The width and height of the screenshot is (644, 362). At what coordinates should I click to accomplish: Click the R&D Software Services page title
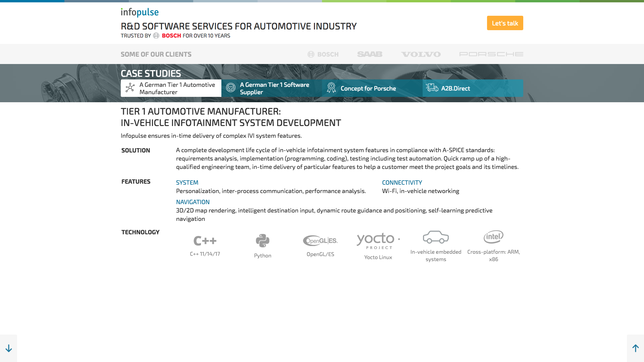[x=239, y=26]
